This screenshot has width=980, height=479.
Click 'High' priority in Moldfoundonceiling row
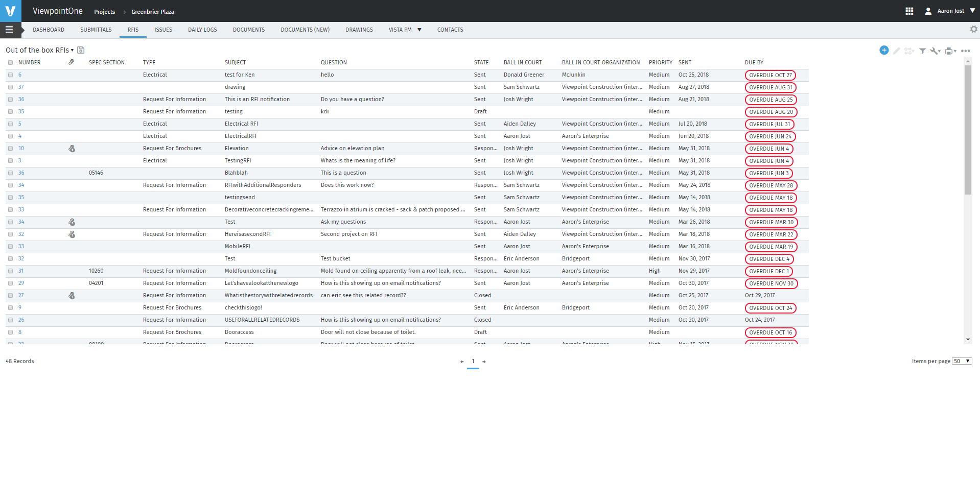[655, 271]
